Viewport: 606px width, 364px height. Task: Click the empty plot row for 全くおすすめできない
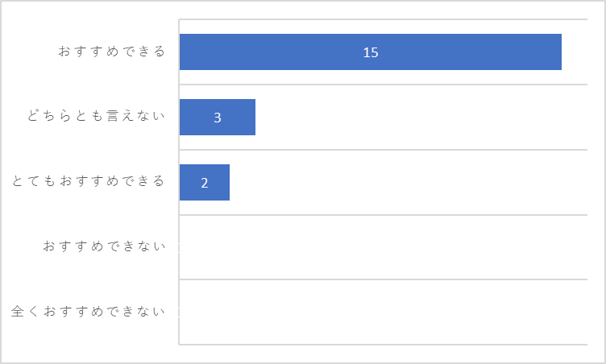coord(384,312)
